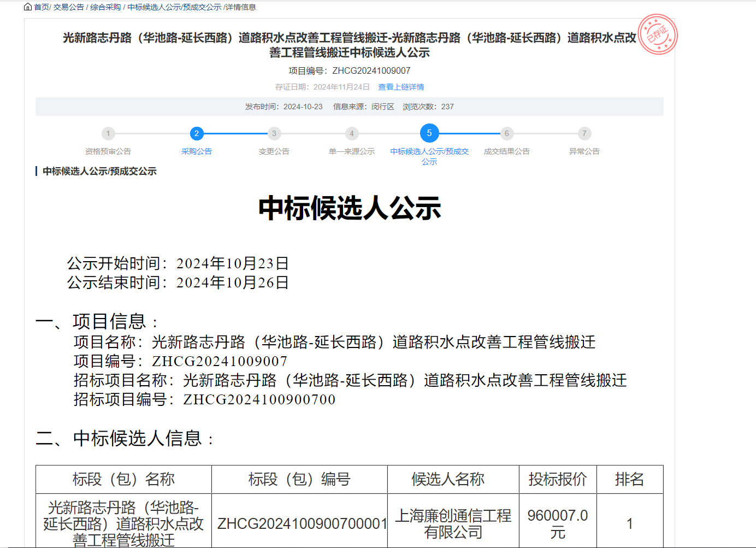Click the blue step 2 circle
The height and width of the screenshot is (548, 756).
tap(197, 133)
